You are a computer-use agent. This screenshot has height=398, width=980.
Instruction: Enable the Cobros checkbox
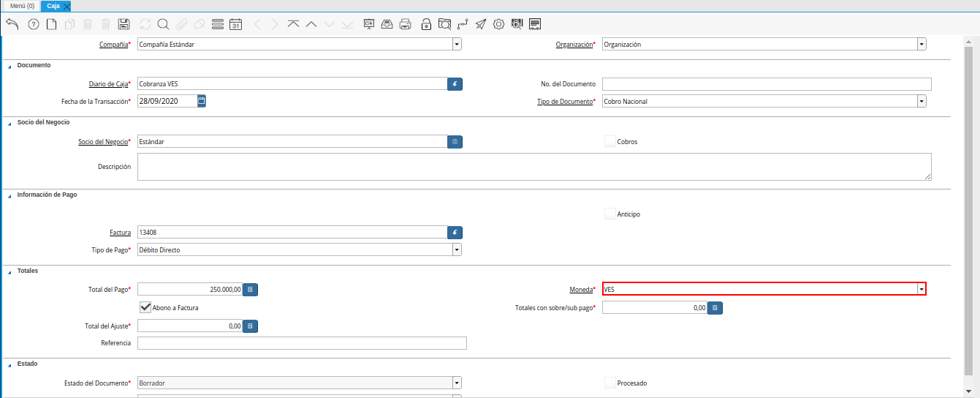[x=610, y=141]
